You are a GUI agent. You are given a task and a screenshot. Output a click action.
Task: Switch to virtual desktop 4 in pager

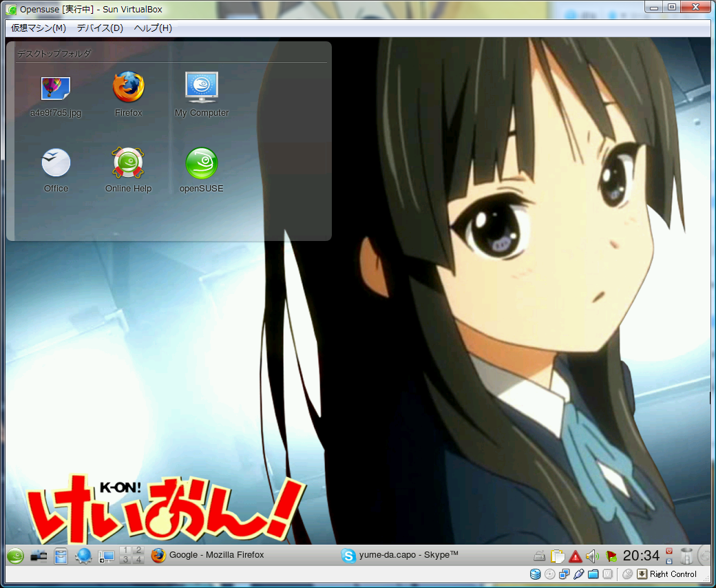pyautogui.click(x=138, y=560)
